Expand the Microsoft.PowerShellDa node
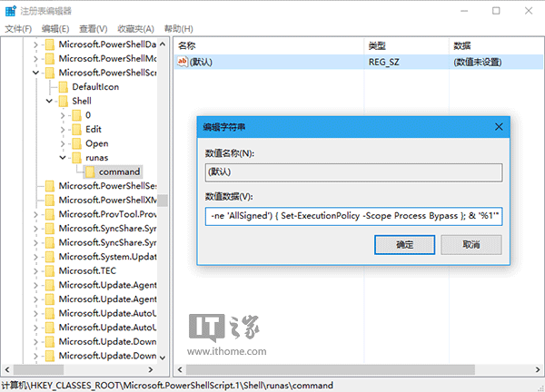545x392 pixels. 35,44
